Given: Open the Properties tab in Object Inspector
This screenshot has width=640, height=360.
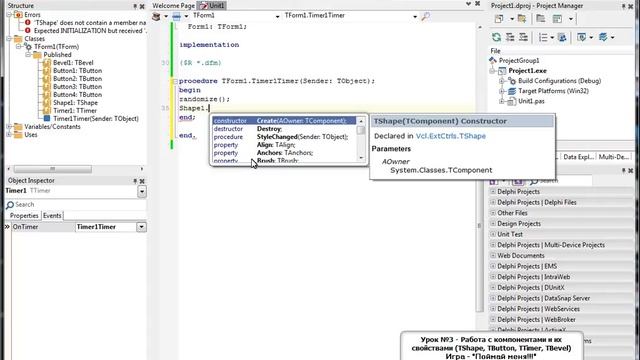Looking at the screenshot, I should pyautogui.click(x=24, y=216).
